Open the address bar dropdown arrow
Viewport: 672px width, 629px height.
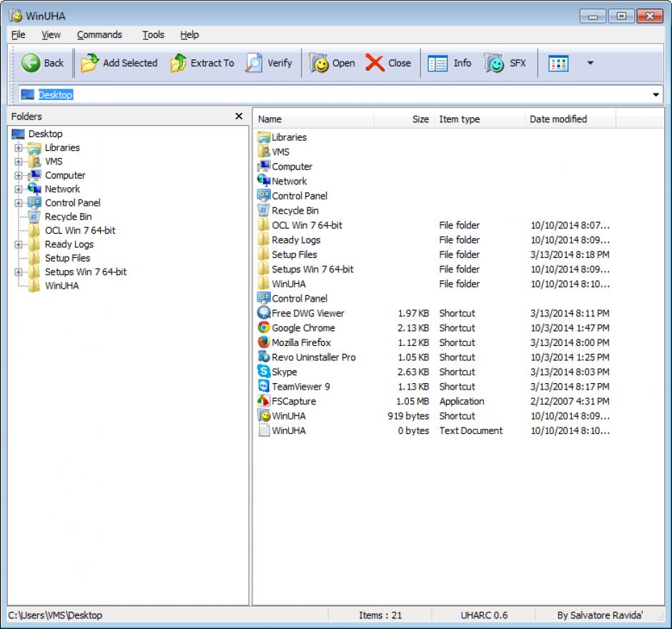(656, 95)
